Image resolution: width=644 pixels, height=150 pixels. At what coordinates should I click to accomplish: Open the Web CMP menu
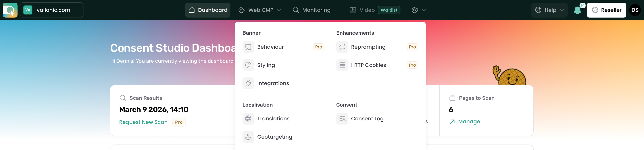tap(260, 10)
